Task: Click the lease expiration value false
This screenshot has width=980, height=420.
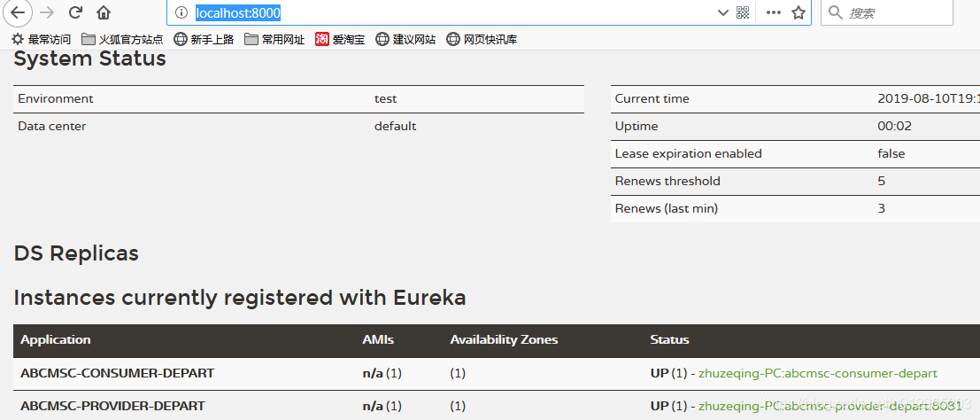Action: point(891,154)
